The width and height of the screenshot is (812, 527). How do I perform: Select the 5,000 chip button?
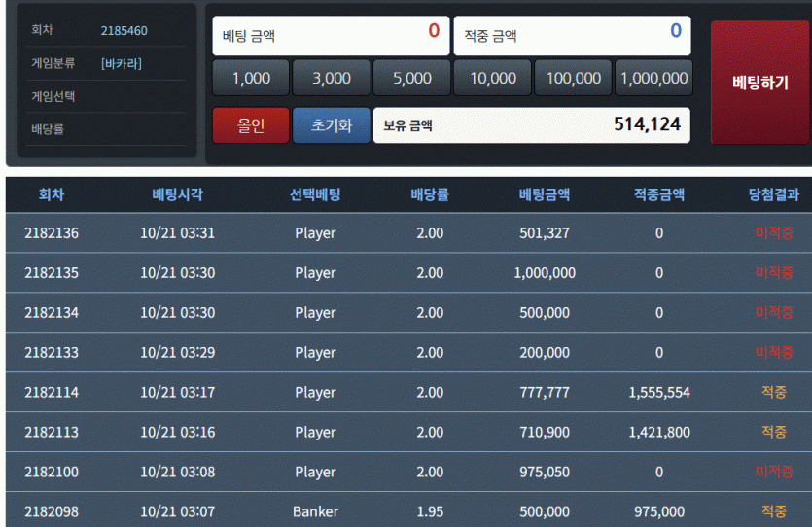pos(411,78)
